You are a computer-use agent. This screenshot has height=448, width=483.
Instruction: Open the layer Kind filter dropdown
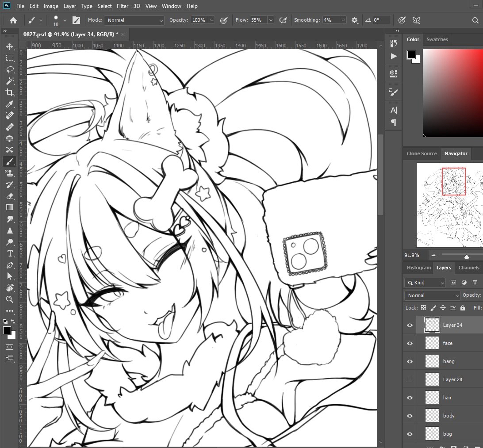425,283
